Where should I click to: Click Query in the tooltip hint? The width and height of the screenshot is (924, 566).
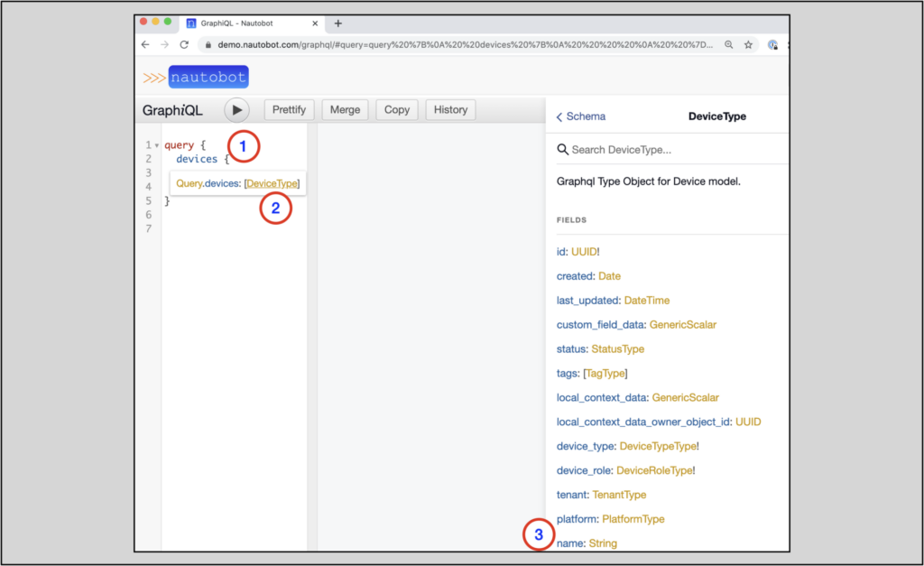coord(189,183)
